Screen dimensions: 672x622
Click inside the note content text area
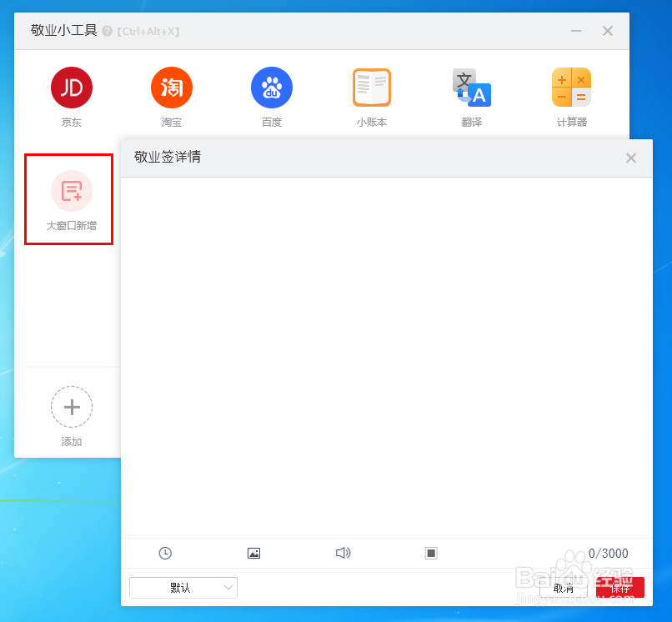point(387,358)
